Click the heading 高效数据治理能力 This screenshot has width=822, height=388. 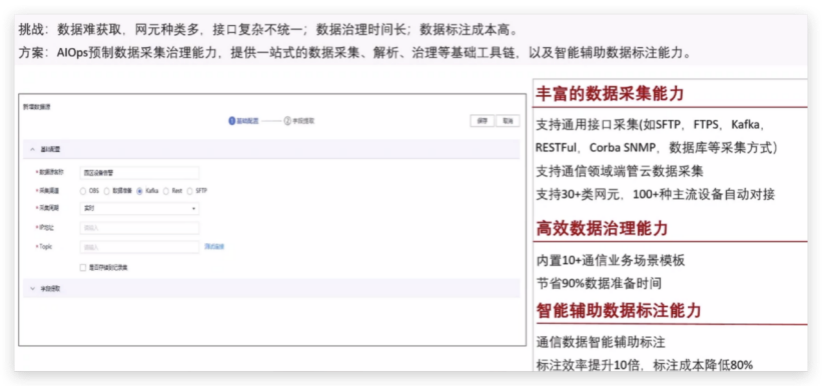point(602,228)
